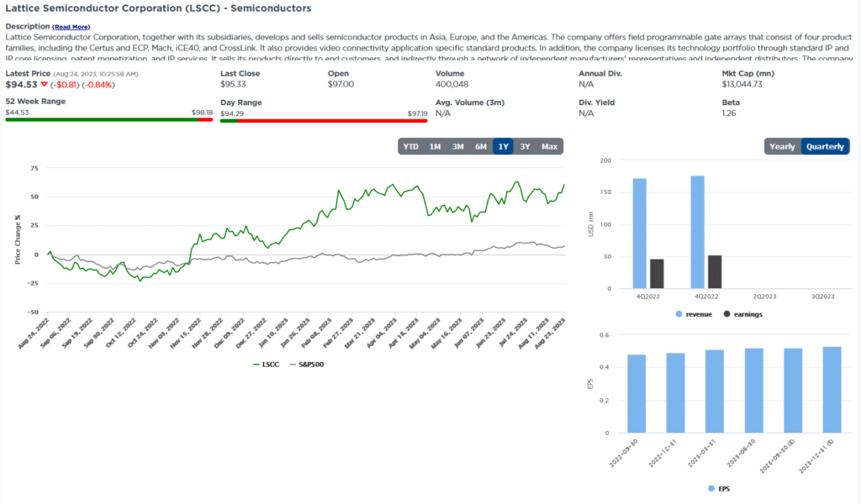The image size is (861, 504).
Task: Select the 1M time range
Action: (x=435, y=146)
